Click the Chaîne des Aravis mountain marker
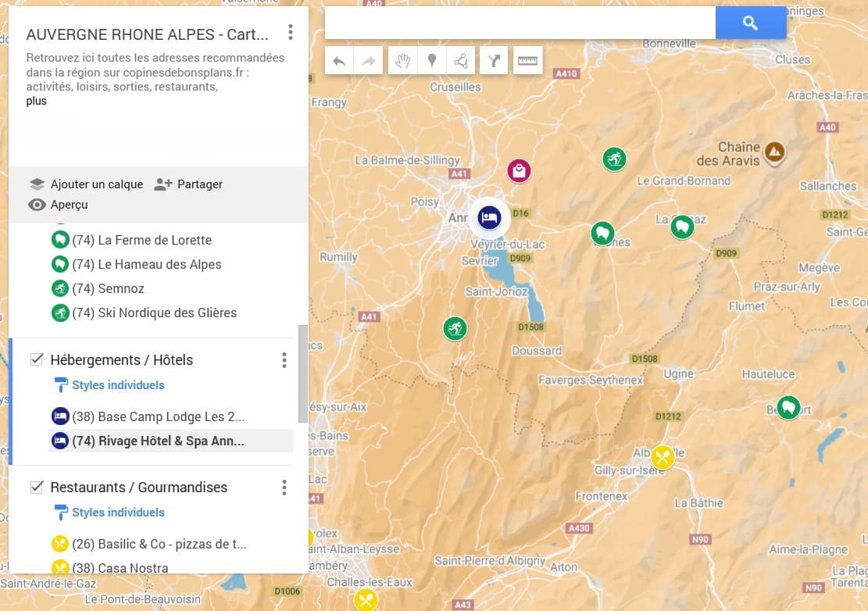This screenshot has height=611, width=868. (774, 152)
